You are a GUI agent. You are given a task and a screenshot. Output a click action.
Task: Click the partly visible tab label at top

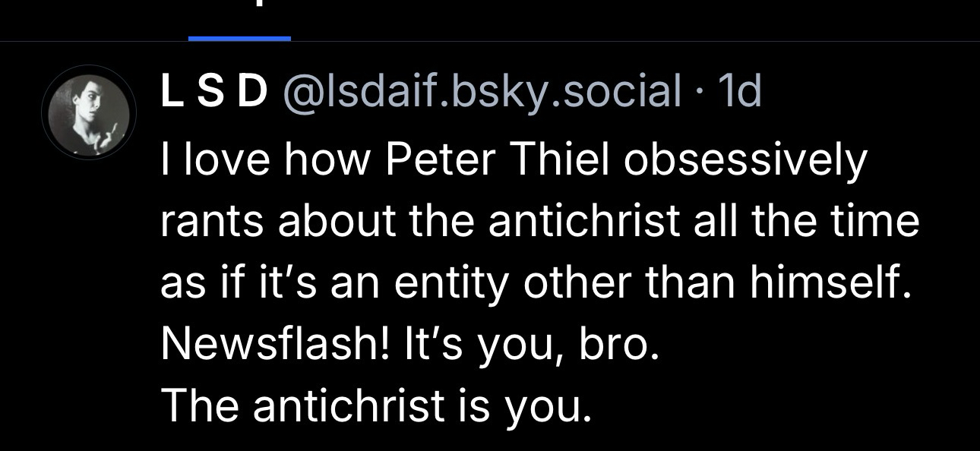coord(259,6)
